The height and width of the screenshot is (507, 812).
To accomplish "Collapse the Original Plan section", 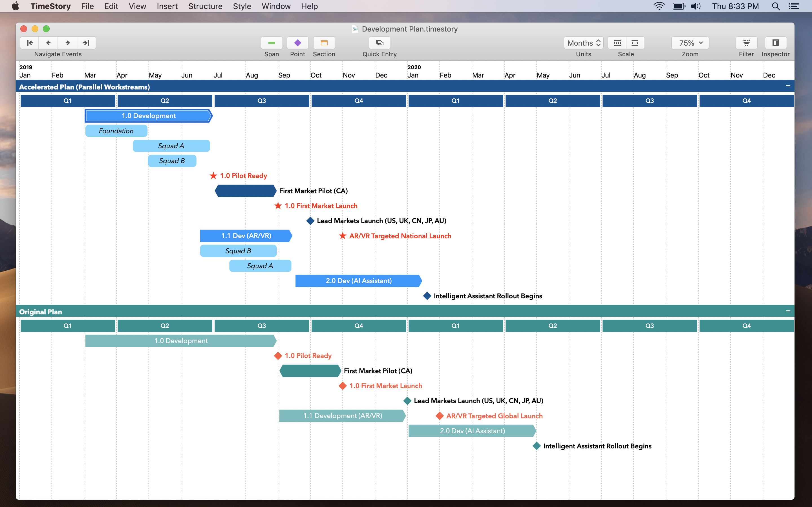I will (788, 311).
